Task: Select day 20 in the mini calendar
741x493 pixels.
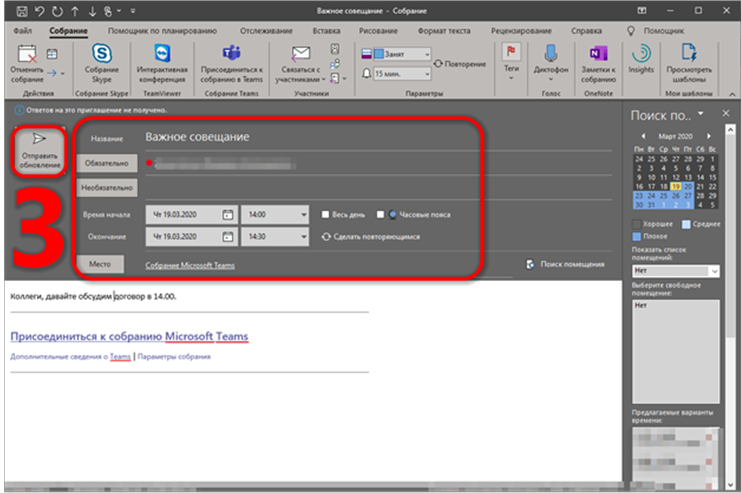Action: pos(688,187)
